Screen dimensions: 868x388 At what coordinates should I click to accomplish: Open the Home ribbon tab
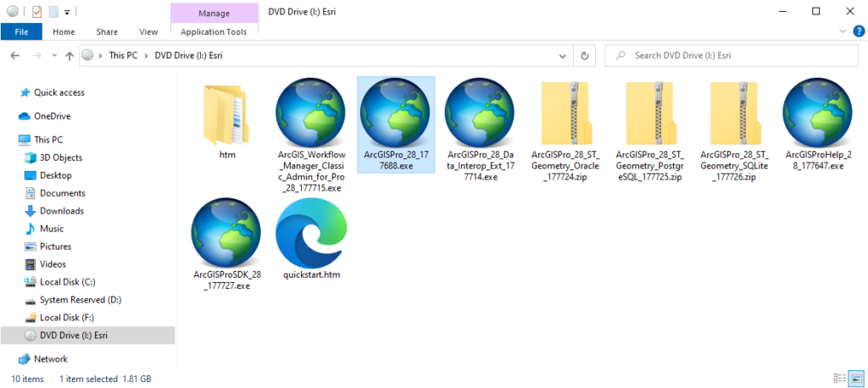(x=64, y=32)
